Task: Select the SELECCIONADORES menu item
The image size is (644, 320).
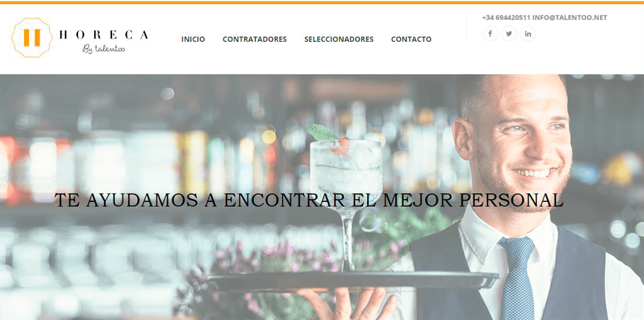Action: [339, 40]
